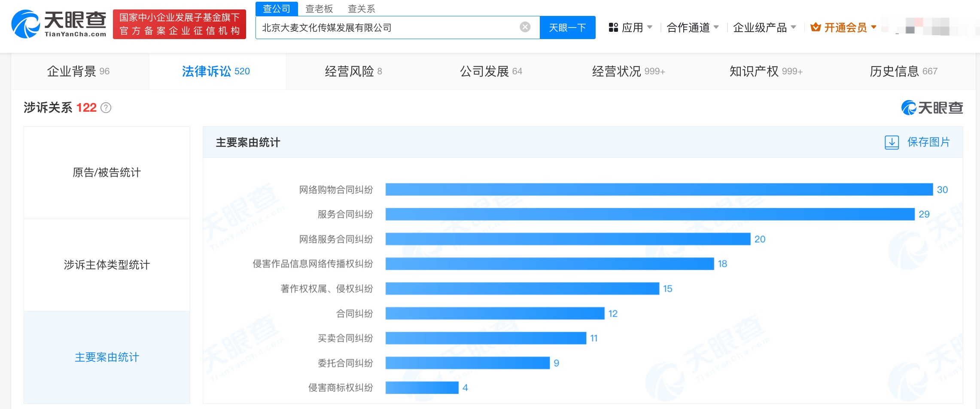Click the 天眼一下 search button
This screenshot has width=980, height=409.
[x=567, y=27]
